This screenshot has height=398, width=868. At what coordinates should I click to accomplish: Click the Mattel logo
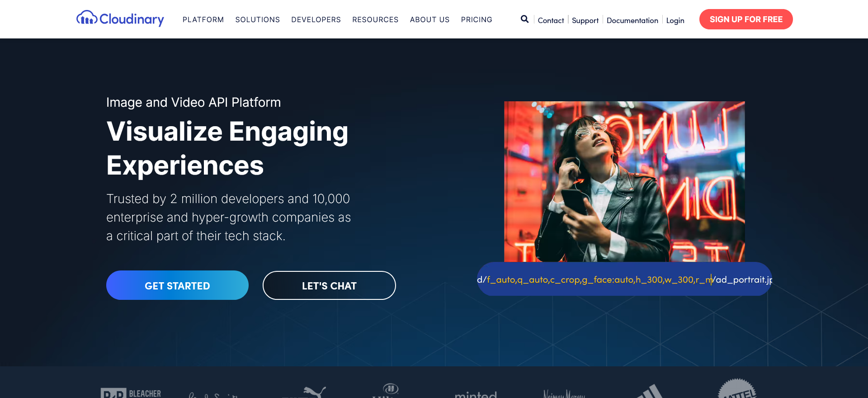[x=737, y=389]
